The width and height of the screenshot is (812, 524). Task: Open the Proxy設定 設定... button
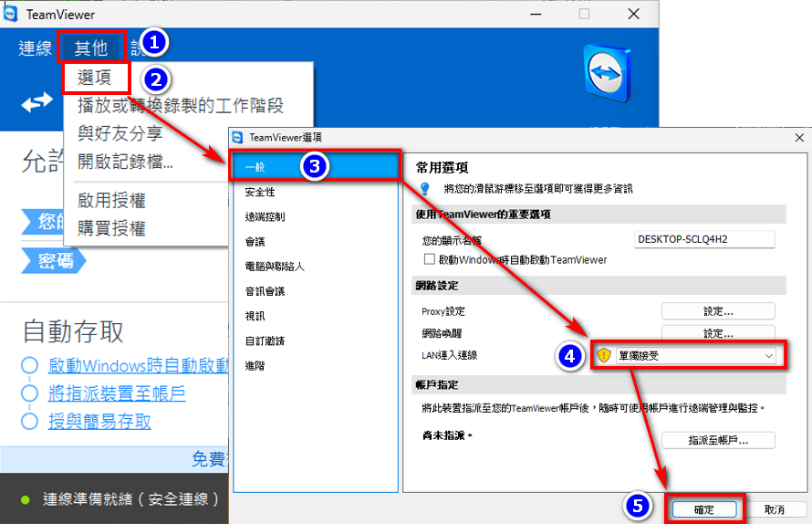click(x=717, y=310)
